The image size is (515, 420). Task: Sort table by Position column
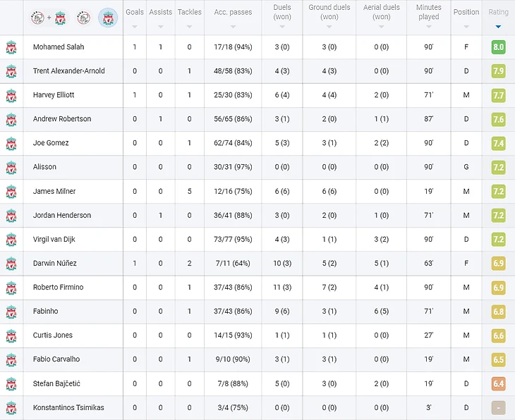(466, 17)
